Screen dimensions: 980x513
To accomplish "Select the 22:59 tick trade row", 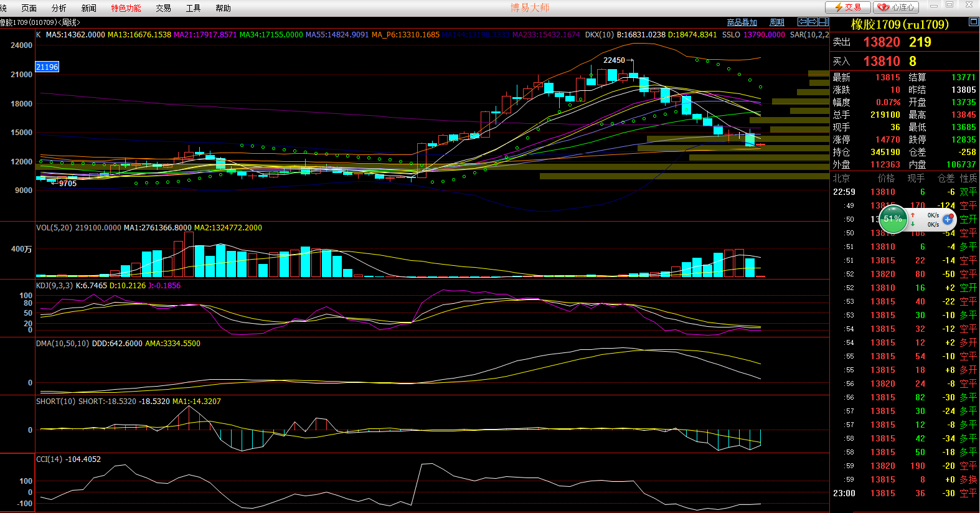I will click(x=905, y=192).
